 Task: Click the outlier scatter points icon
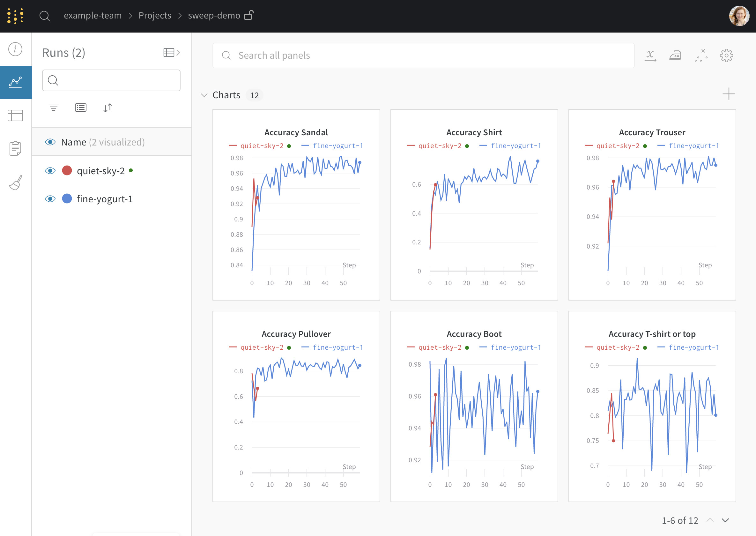[701, 56]
